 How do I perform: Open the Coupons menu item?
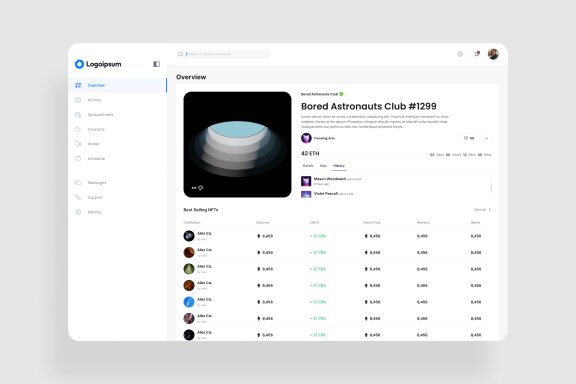coord(118,129)
